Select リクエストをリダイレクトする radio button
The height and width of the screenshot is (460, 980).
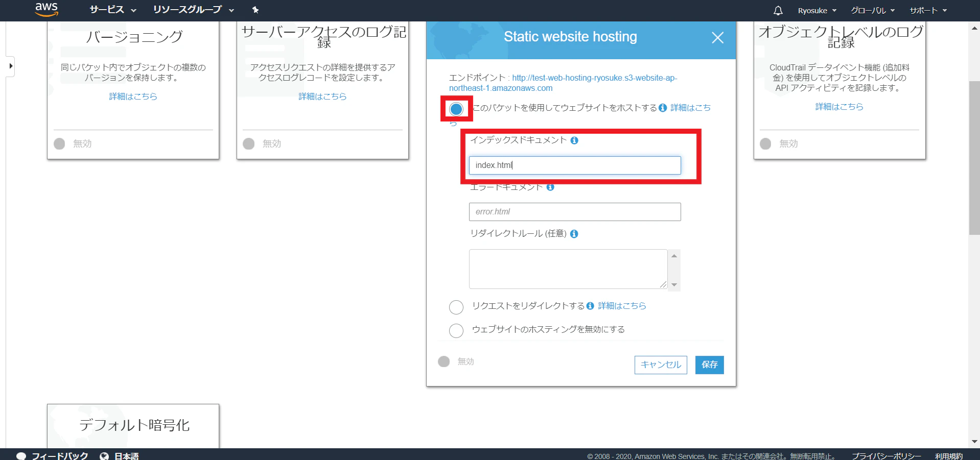coord(456,307)
